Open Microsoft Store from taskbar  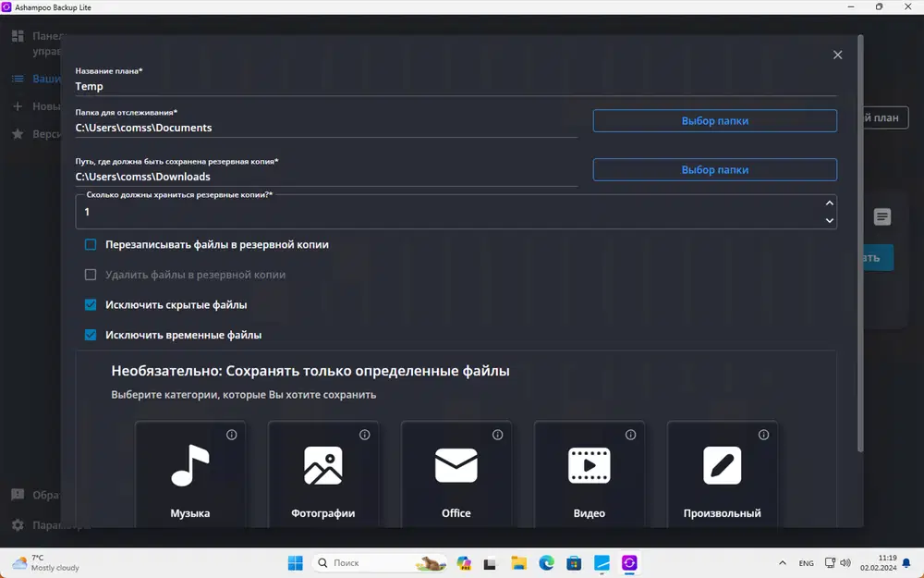click(574, 563)
